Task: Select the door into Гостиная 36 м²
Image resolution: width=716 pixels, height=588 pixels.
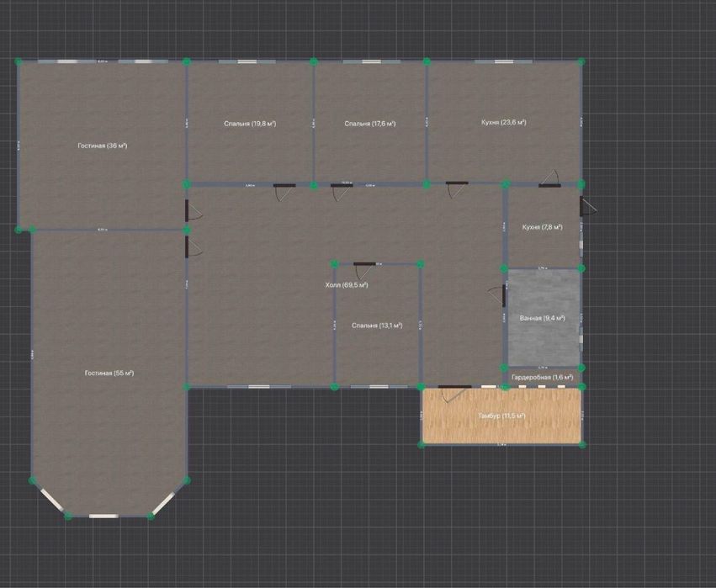Action: (194, 210)
